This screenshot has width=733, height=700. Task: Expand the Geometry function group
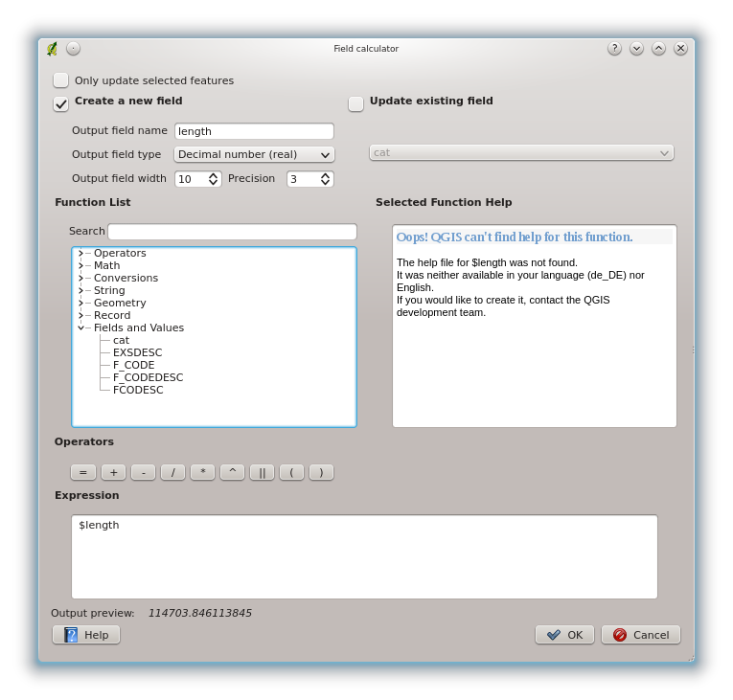tap(80, 303)
